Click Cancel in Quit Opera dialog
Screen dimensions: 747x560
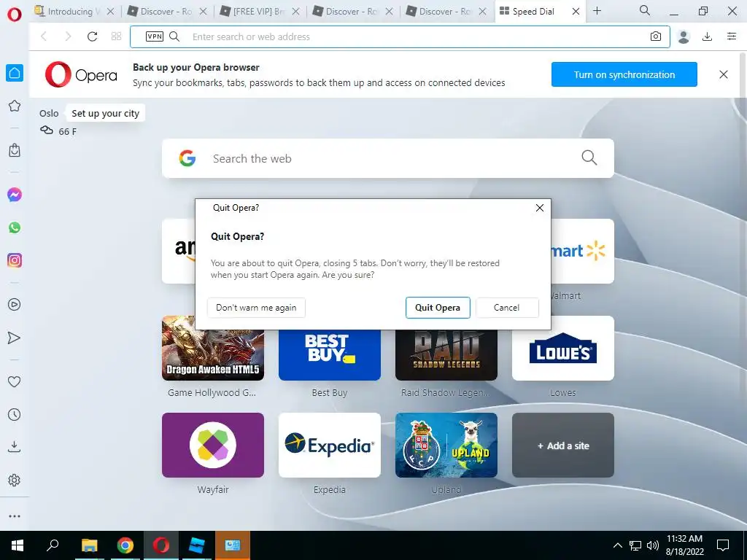pos(507,308)
